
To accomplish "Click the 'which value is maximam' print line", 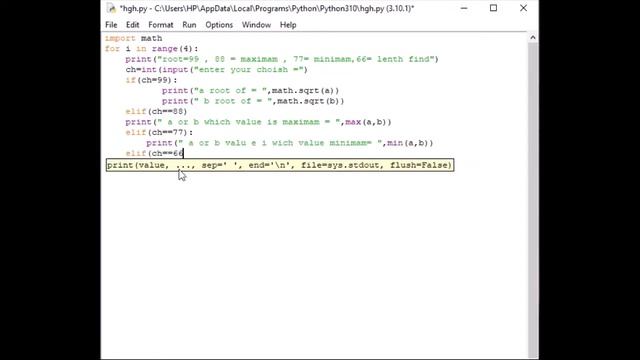I will point(258,122).
